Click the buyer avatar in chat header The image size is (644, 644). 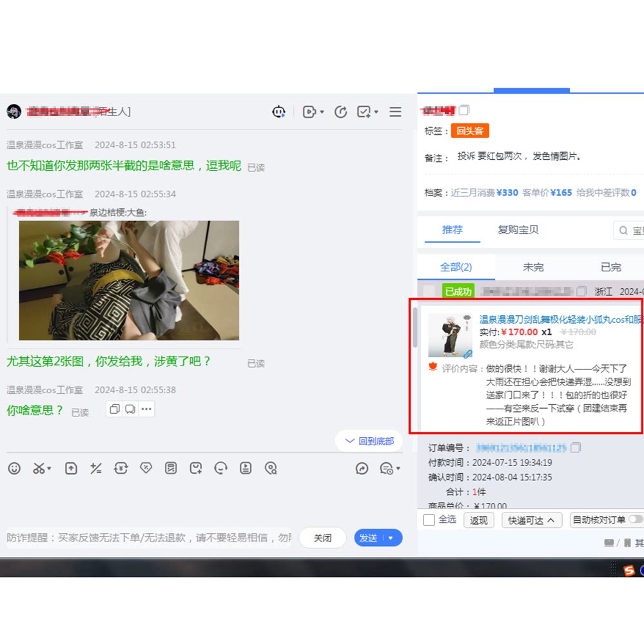click(x=14, y=112)
